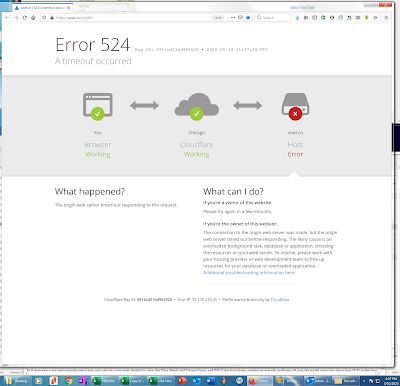Click the What happened? heading
Image resolution: width=400 pixels, height=386 pixels.
pyautogui.click(x=90, y=192)
